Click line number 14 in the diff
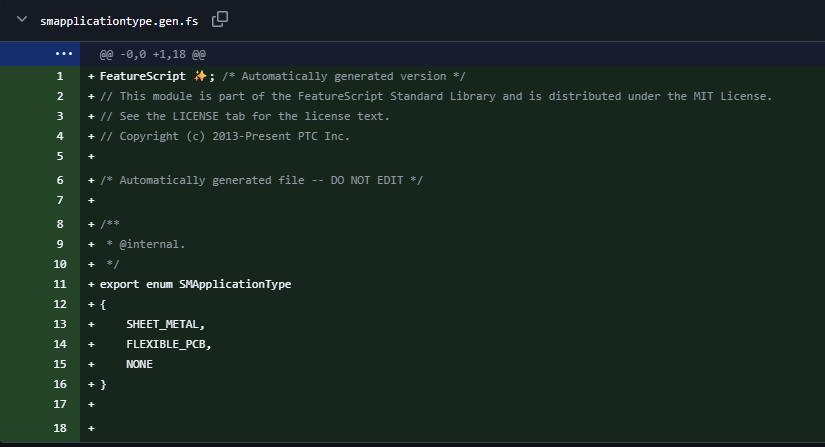Viewport: 825px width, 447px height. [60, 344]
